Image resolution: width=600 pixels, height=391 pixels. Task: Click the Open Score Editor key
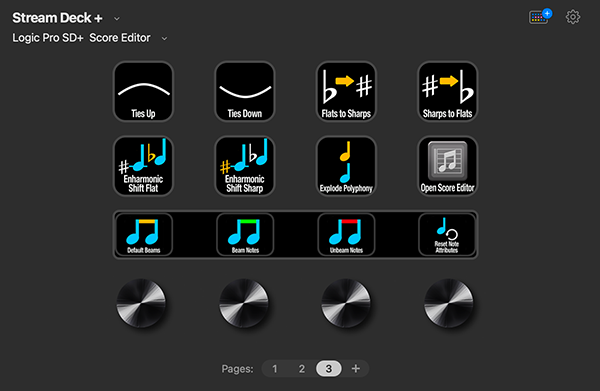[x=448, y=166]
